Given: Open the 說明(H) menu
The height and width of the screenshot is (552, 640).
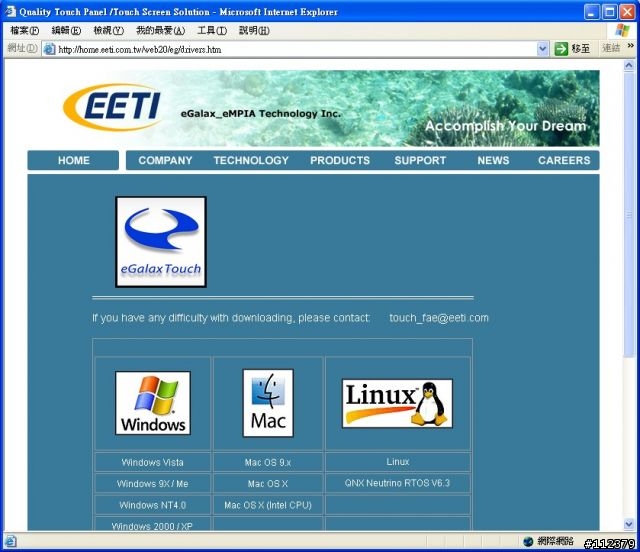Looking at the screenshot, I should [254, 31].
